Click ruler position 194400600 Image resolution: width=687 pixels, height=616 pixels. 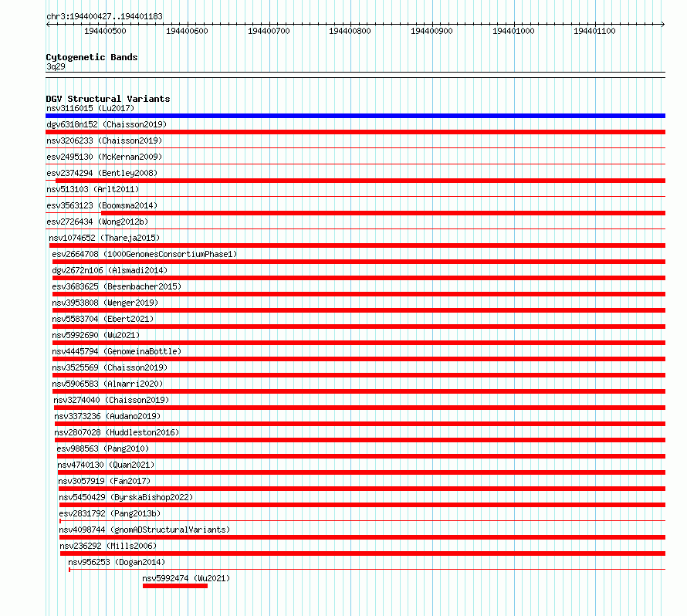tap(187, 31)
